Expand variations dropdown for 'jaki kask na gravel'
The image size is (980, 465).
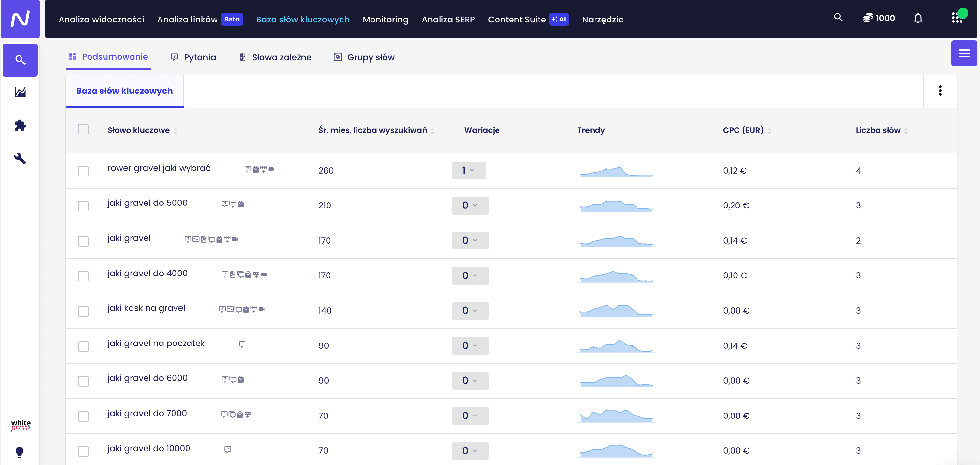(x=470, y=311)
